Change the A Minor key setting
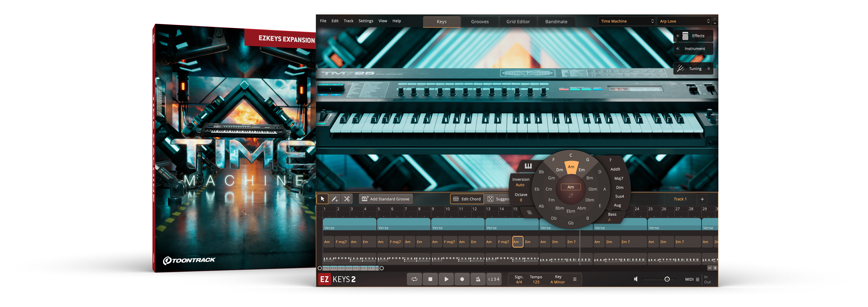Image resolution: width=868 pixels, height=307 pixels. pos(557,282)
